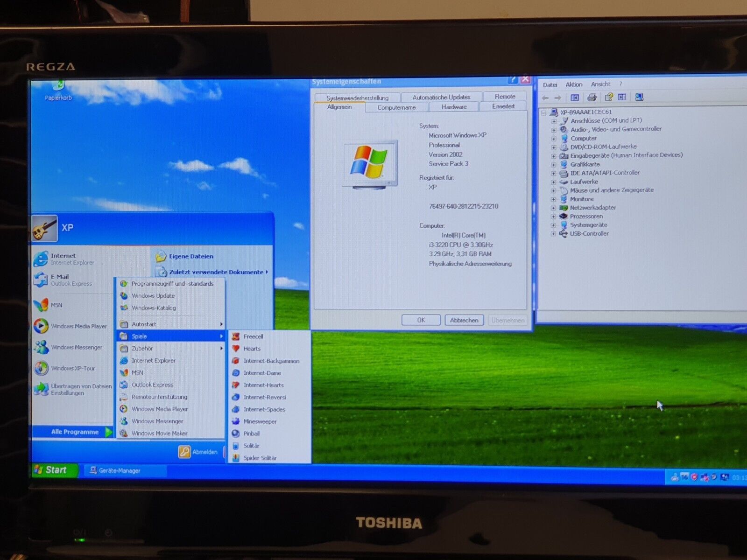Expand the Prozessoren device category
Screen dimensions: 747x560
point(554,217)
